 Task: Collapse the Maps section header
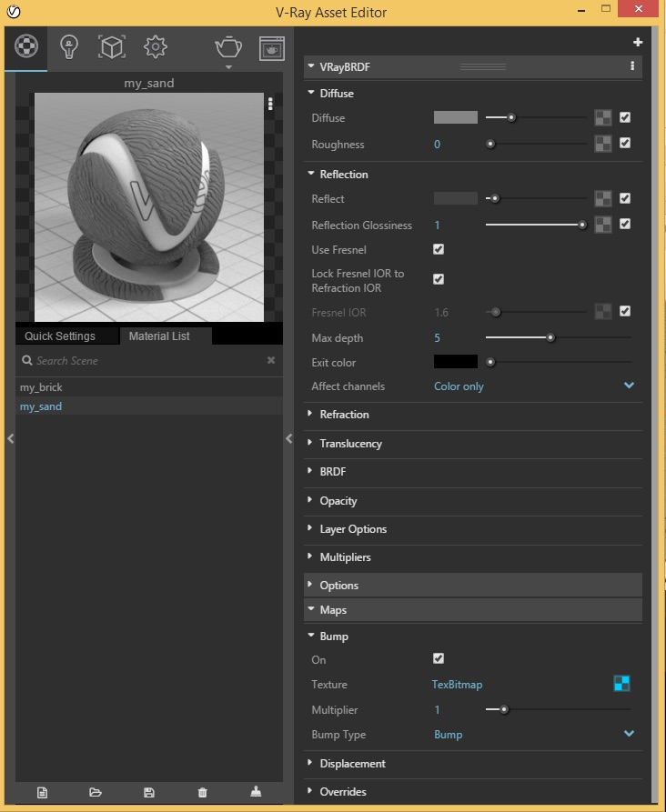[x=473, y=610]
